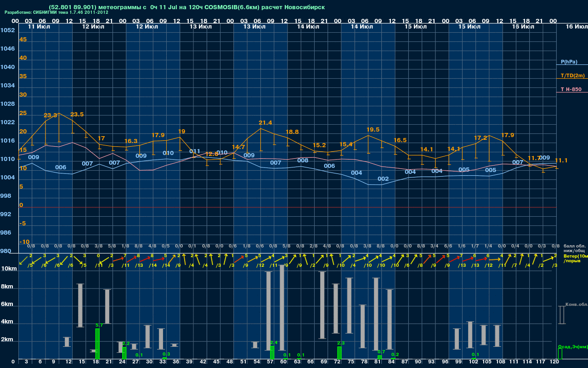Select the 15.2 temperature label

(x=319, y=145)
